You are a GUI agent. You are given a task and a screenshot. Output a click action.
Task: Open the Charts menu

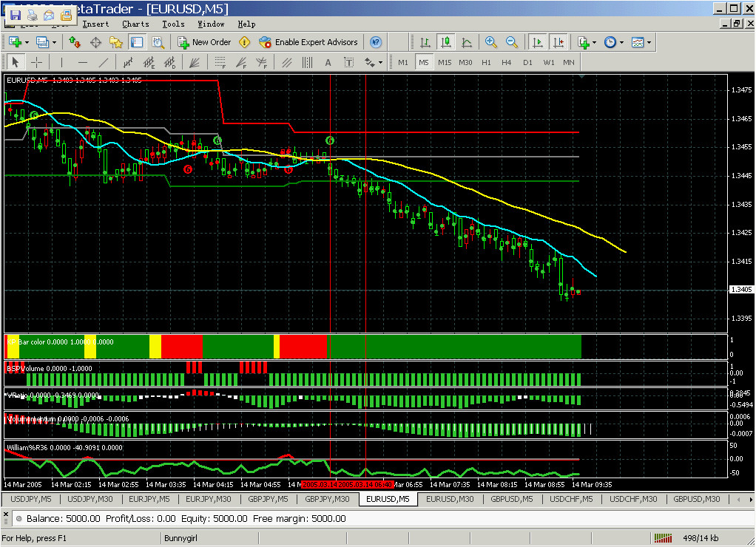135,24
